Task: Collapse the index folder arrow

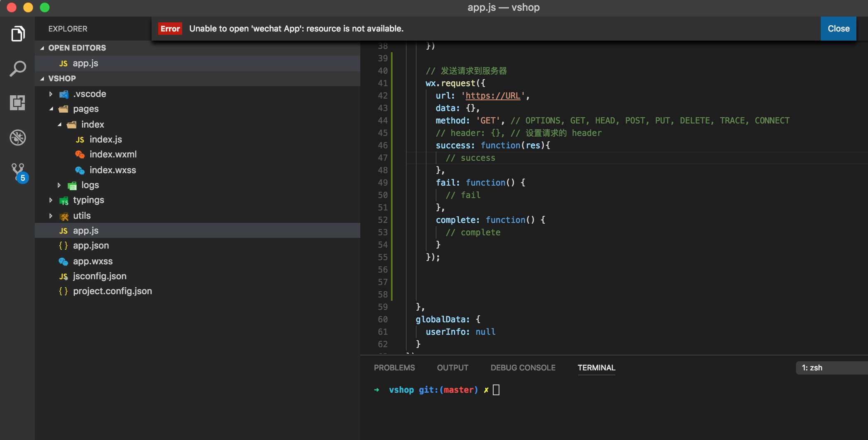Action: click(x=60, y=124)
